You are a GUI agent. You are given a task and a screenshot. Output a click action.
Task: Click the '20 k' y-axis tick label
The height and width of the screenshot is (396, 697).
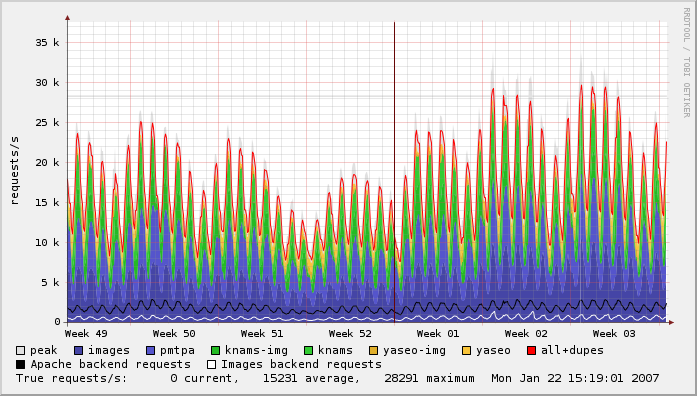click(x=48, y=163)
